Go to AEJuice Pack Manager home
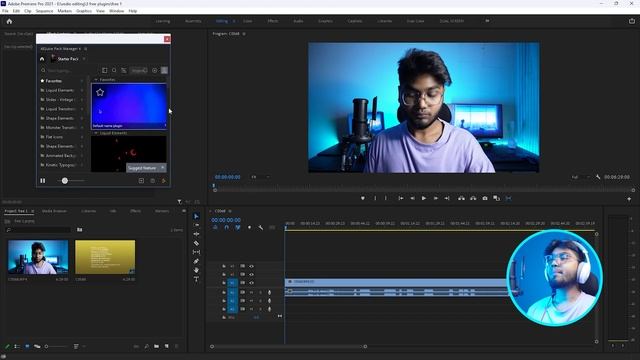Viewport: 640px width, 360px height. 42,59
